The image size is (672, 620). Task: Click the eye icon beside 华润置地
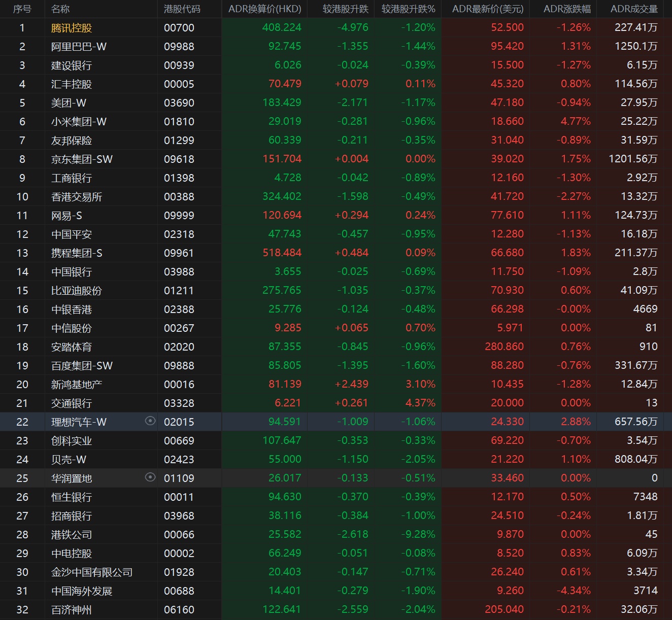150,477
